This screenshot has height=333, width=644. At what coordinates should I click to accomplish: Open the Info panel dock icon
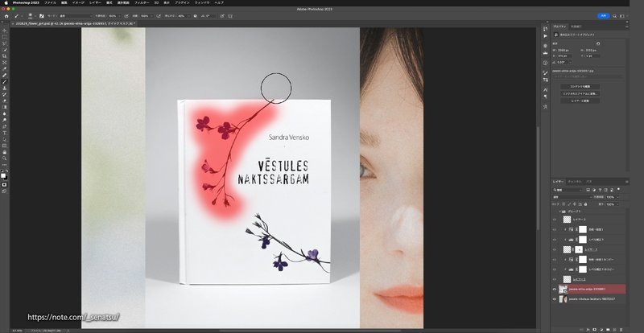[x=545, y=63]
